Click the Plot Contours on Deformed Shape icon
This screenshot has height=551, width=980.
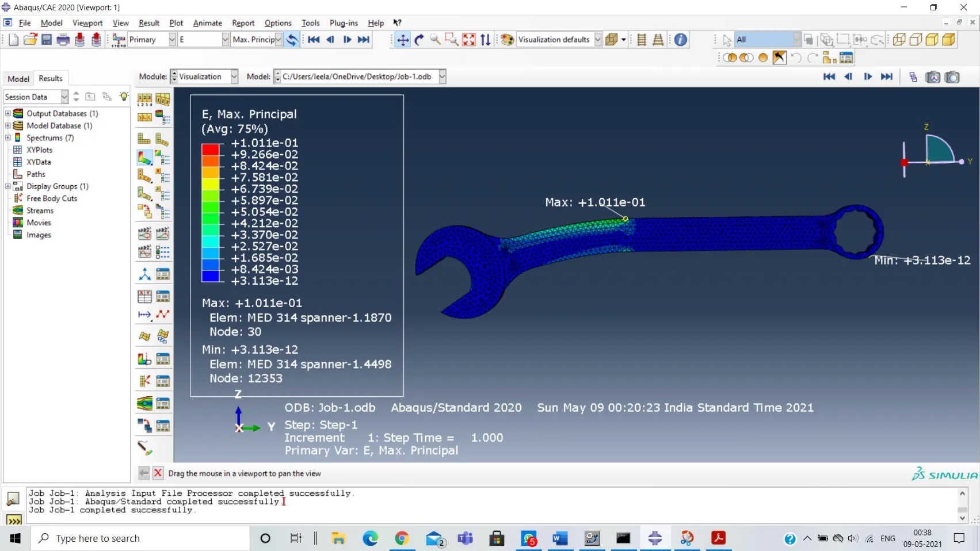[x=144, y=157]
